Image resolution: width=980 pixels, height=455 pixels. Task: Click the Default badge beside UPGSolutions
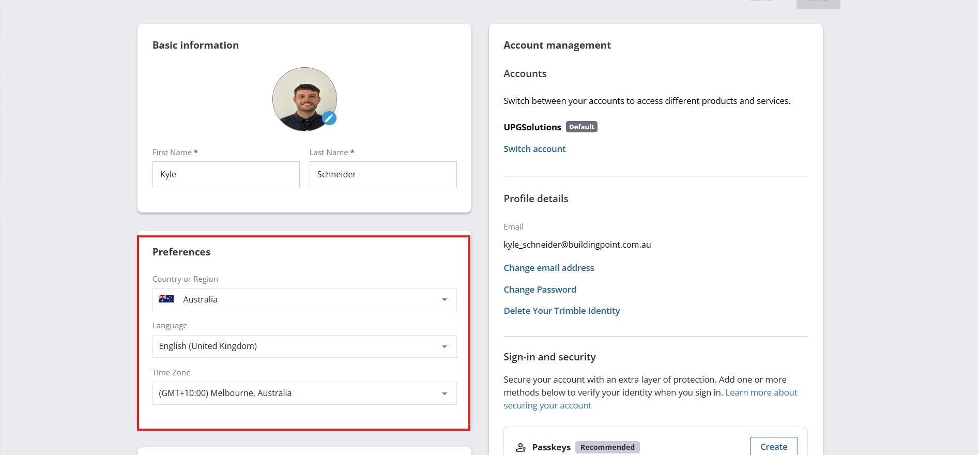click(x=581, y=127)
